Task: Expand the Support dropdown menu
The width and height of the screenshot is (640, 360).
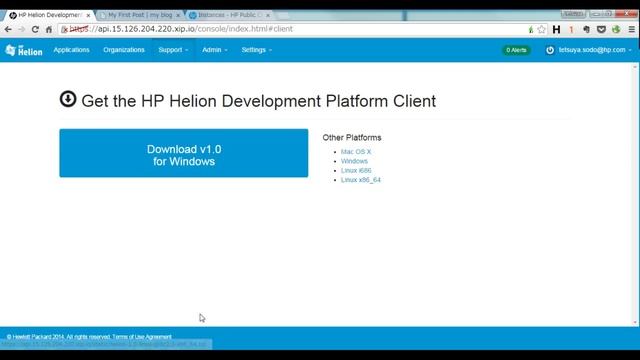Action: (x=173, y=50)
